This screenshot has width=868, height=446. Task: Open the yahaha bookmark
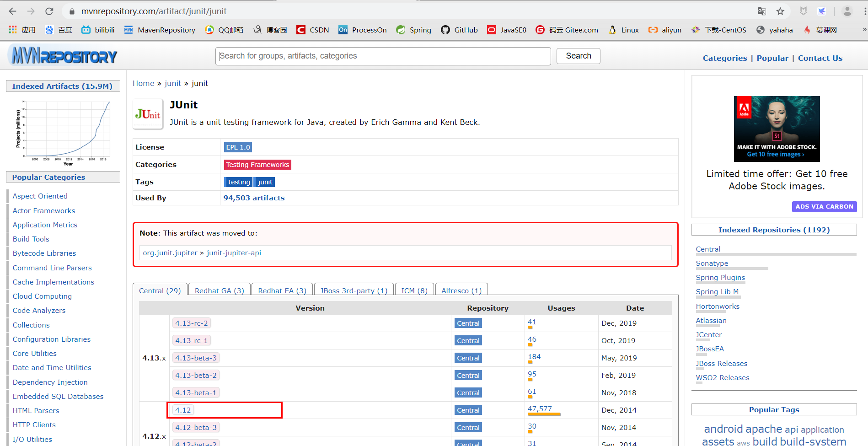click(775, 30)
